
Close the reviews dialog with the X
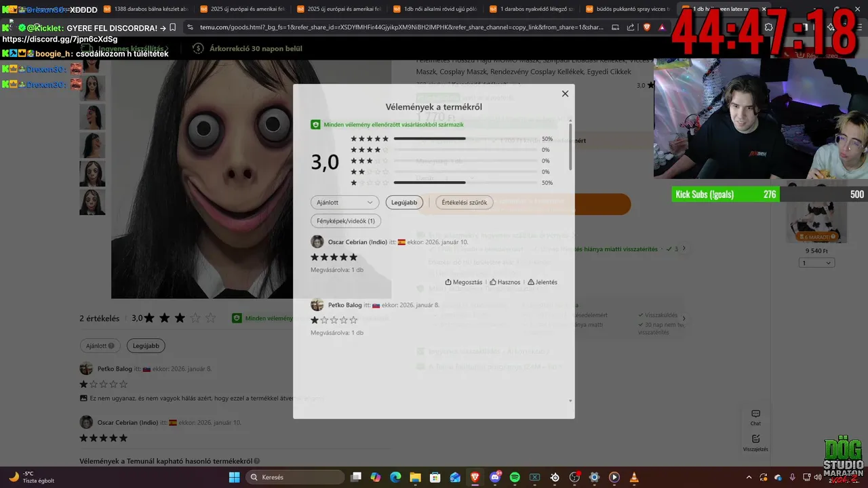click(x=565, y=94)
